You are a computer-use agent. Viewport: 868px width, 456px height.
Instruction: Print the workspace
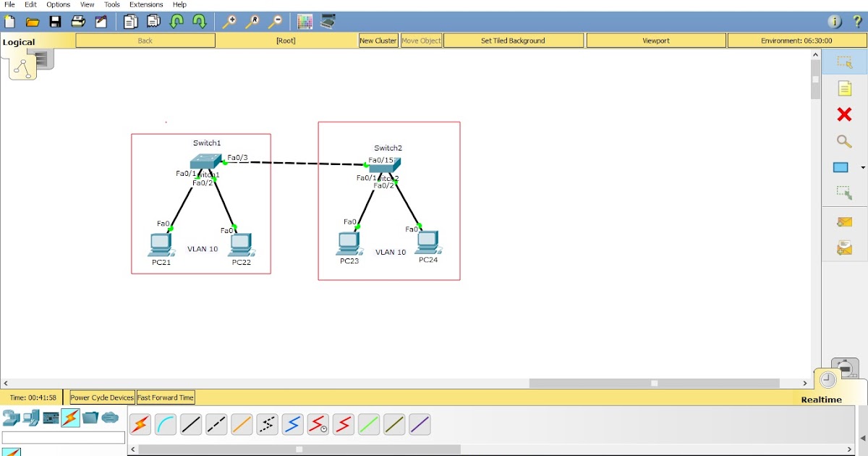point(78,22)
